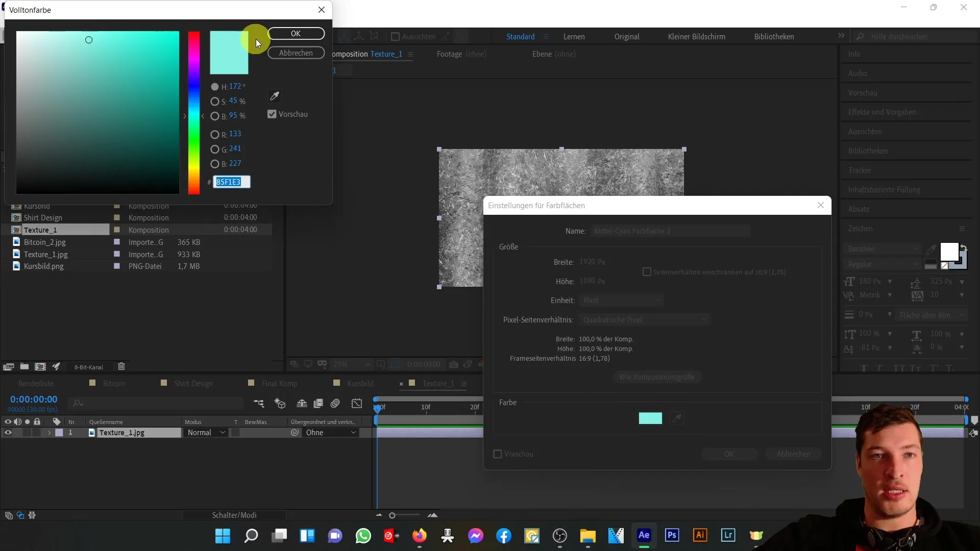The height and width of the screenshot is (551, 980).
Task: Toggle Seitenverhältnis einschränken checkbox
Action: point(647,272)
